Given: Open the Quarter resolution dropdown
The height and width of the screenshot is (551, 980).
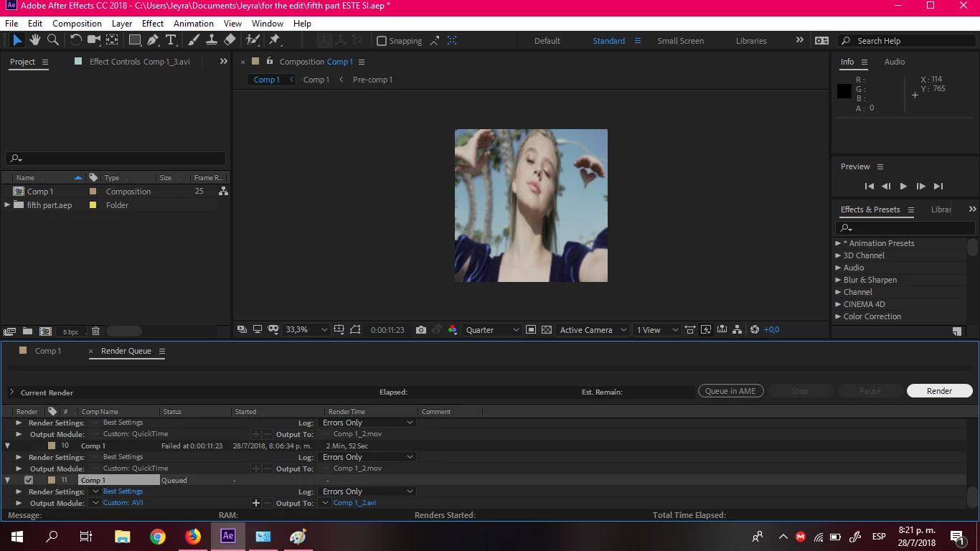Looking at the screenshot, I should [x=493, y=330].
